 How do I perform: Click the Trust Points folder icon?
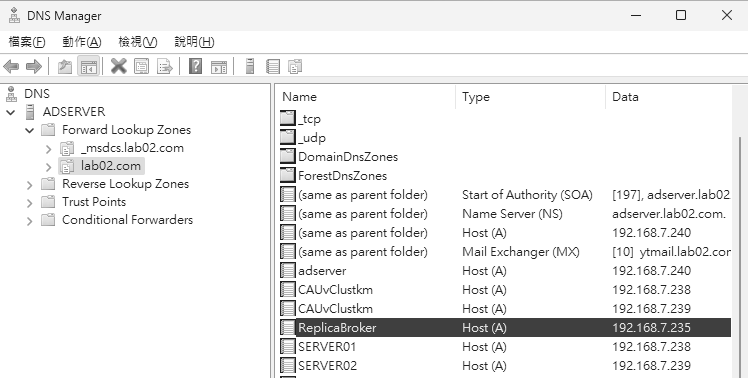click(x=48, y=202)
